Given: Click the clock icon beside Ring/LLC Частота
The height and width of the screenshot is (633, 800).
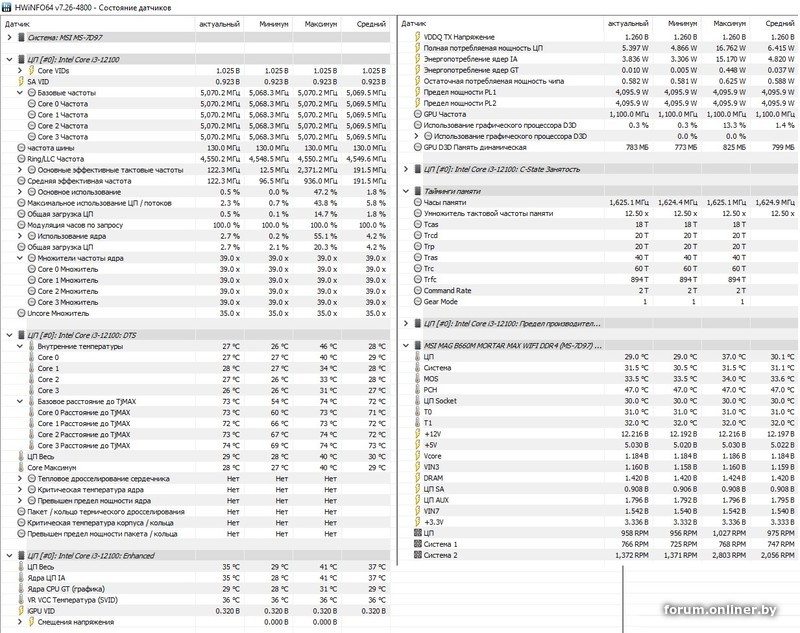Looking at the screenshot, I should pos(21,159).
